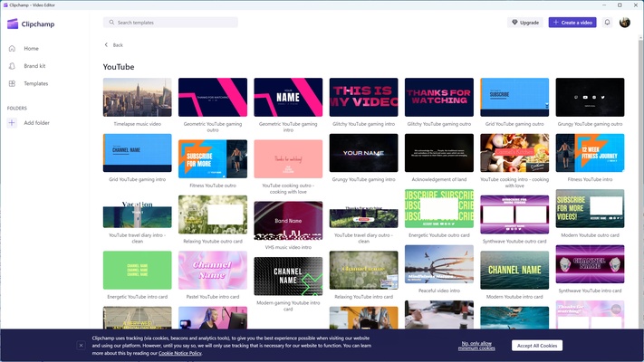Open YouTube travel diary intro thumbnail
Screen dimensions: 644x362
[137, 214]
